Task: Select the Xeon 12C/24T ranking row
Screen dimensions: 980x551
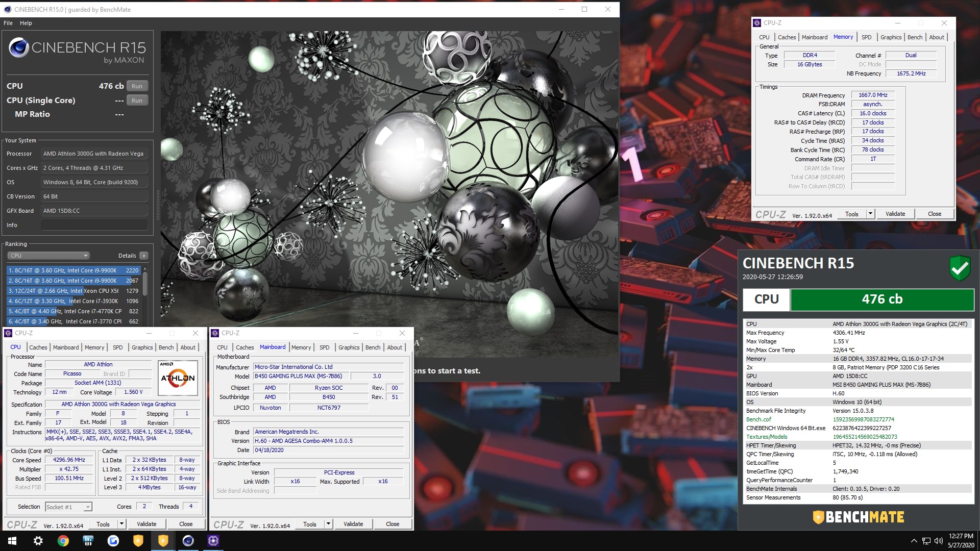Action: click(x=73, y=291)
